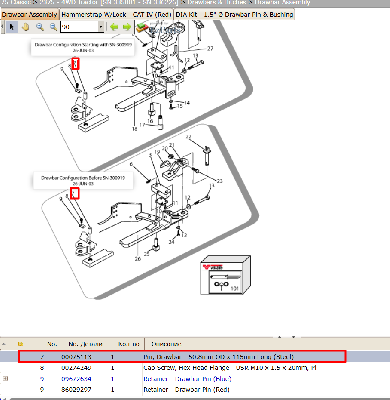The width and height of the screenshot is (390, 400).
Task: Click callout 27 in the upper diagram
Action: tap(210, 48)
